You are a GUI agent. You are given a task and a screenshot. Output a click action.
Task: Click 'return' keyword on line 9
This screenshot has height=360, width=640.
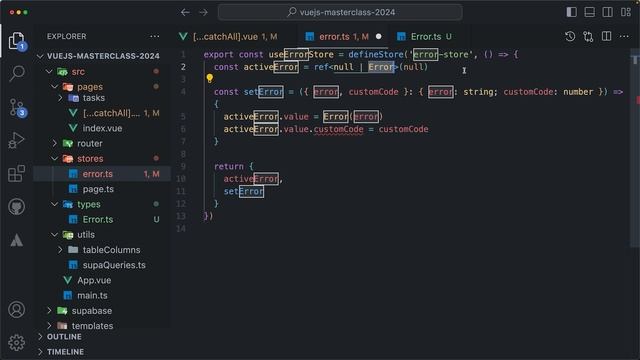coord(229,167)
